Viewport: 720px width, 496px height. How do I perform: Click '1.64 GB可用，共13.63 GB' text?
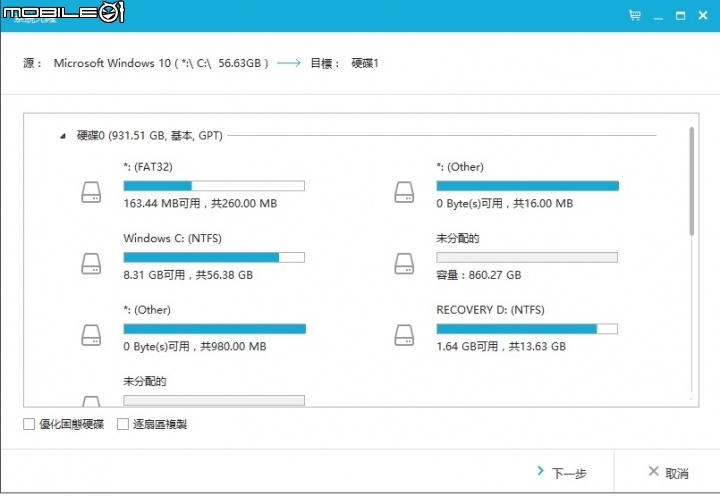coord(501,346)
